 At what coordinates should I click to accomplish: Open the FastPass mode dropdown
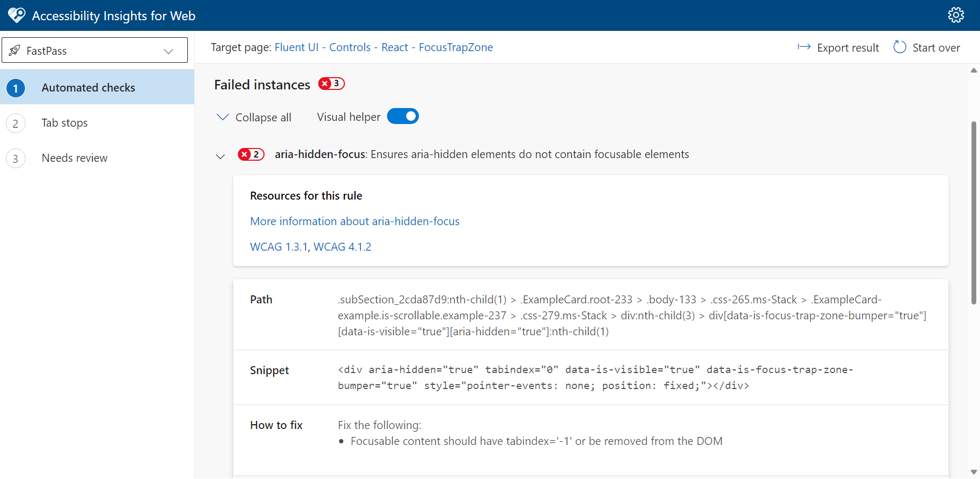(169, 51)
